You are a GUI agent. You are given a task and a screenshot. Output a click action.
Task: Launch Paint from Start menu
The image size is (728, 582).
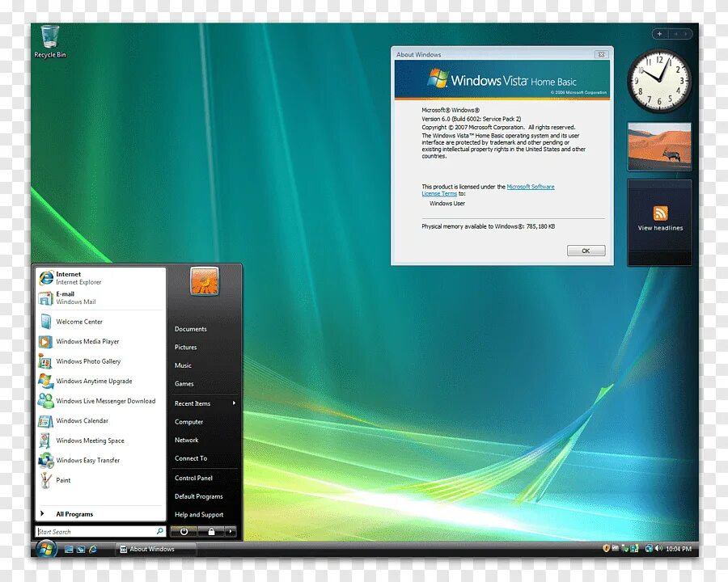point(100,480)
